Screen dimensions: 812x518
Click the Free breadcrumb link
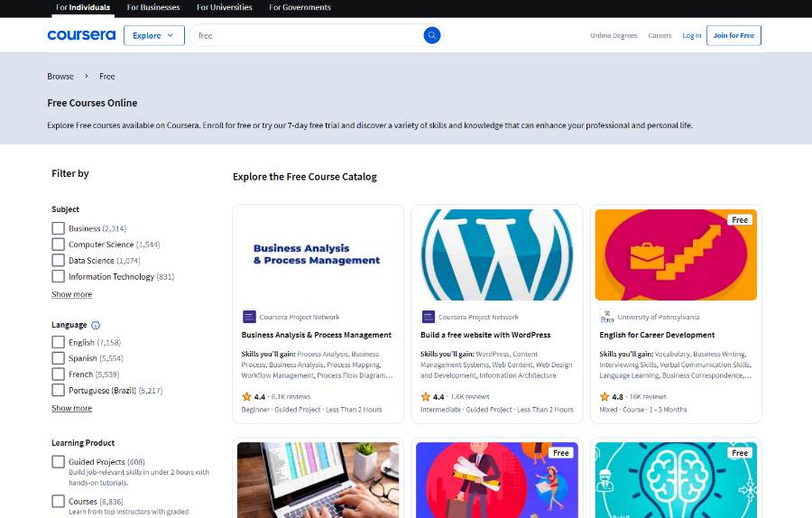pyautogui.click(x=107, y=76)
